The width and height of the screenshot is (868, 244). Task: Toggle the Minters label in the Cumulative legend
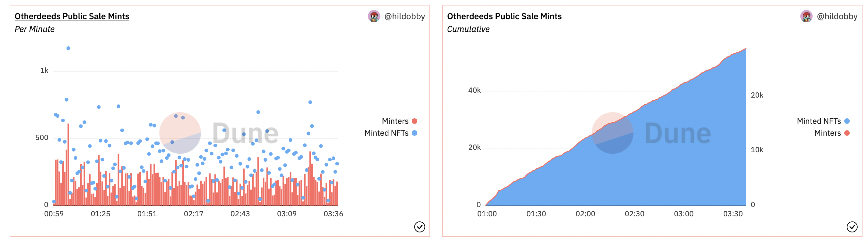pos(827,133)
